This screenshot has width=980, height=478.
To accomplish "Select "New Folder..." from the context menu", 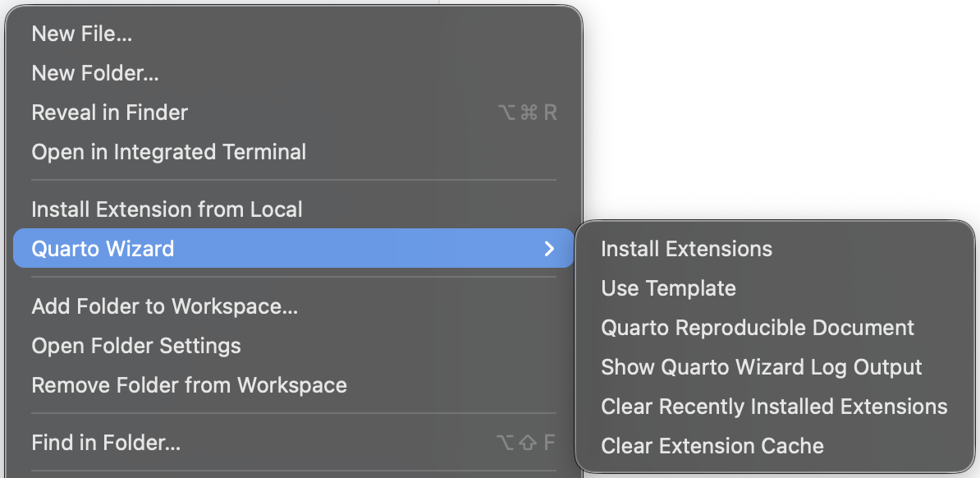I will point(94,72).
